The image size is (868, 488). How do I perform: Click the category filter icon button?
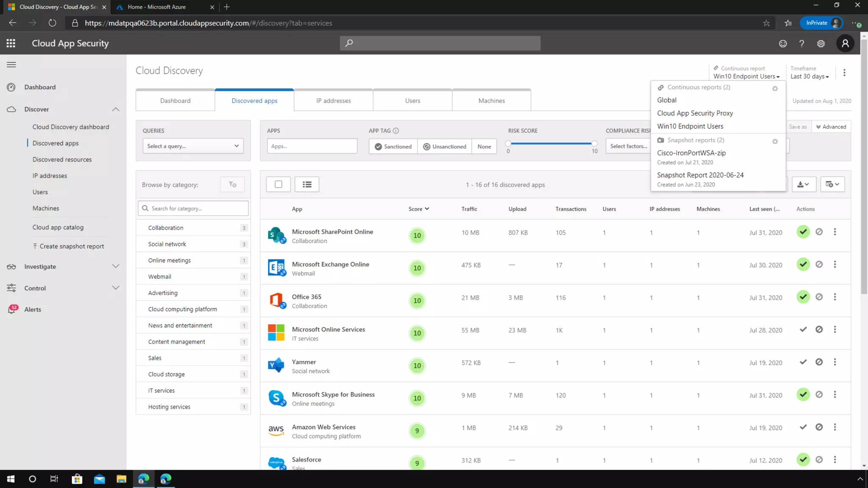pyautogui.click(x=232, y=184)
